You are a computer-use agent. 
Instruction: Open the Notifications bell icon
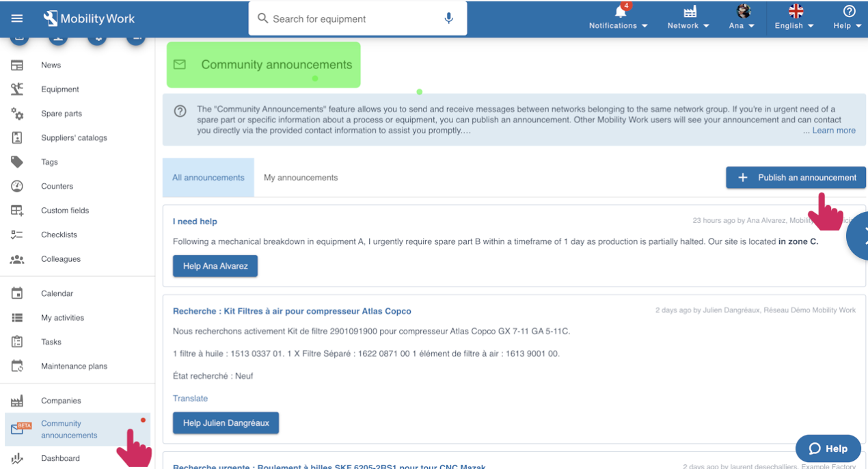coord(619,13)
